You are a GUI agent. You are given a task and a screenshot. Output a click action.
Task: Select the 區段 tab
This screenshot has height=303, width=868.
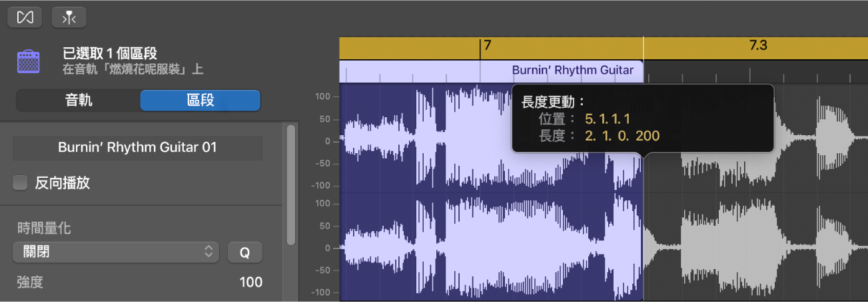coord(200,100)
